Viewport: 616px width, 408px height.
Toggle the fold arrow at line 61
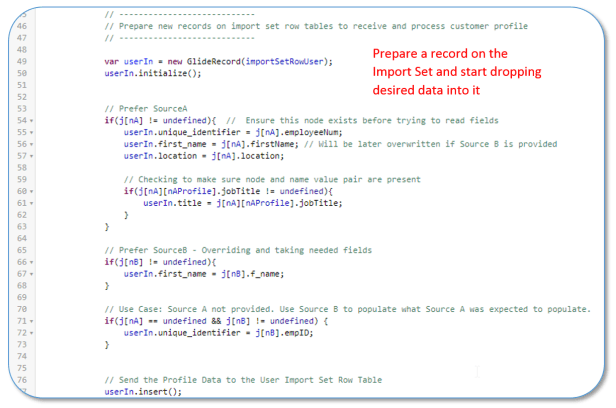tap(33, 202)
